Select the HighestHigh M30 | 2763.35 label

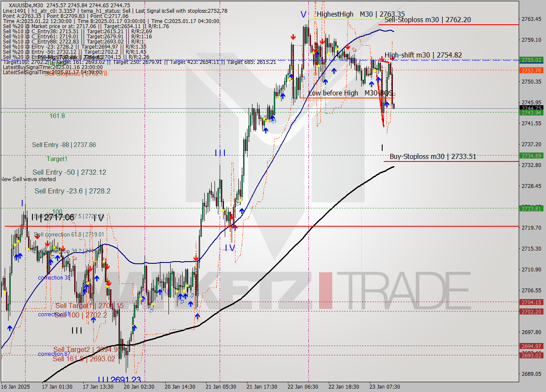361,14
